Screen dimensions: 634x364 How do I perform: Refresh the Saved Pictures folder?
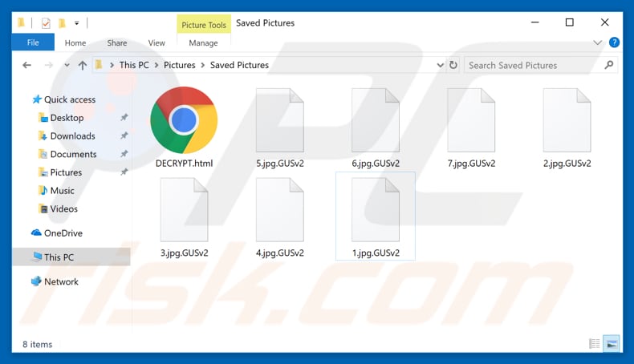pyautogui.click(x=453, y=65)
